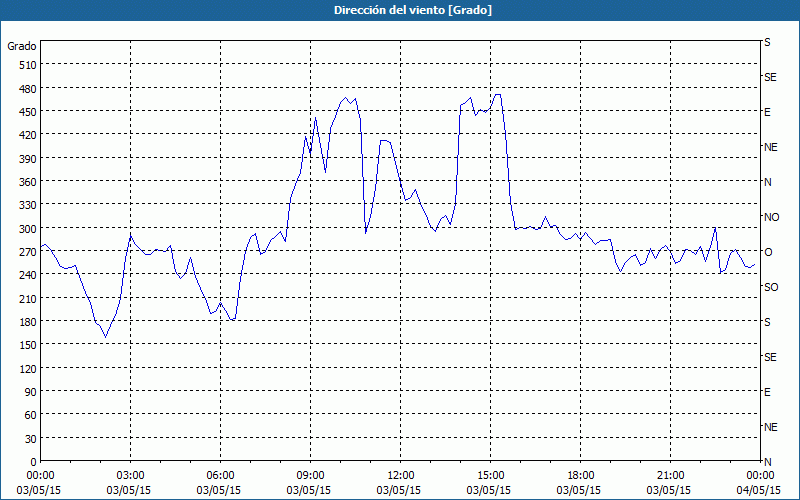Viewport: 800px width, 500px height.
Task: Click the 390 degree axis label
Action: pos(28,159)
